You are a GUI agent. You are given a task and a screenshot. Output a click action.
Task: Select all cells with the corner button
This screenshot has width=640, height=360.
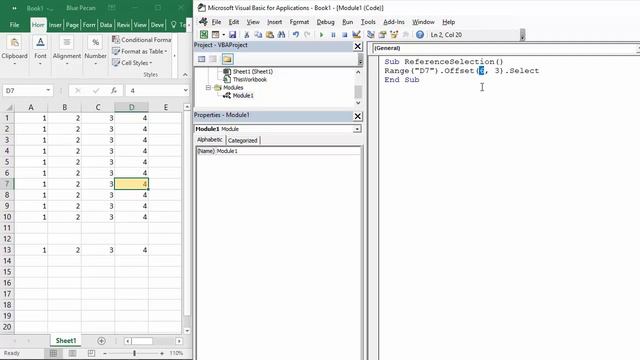point(8,107)
